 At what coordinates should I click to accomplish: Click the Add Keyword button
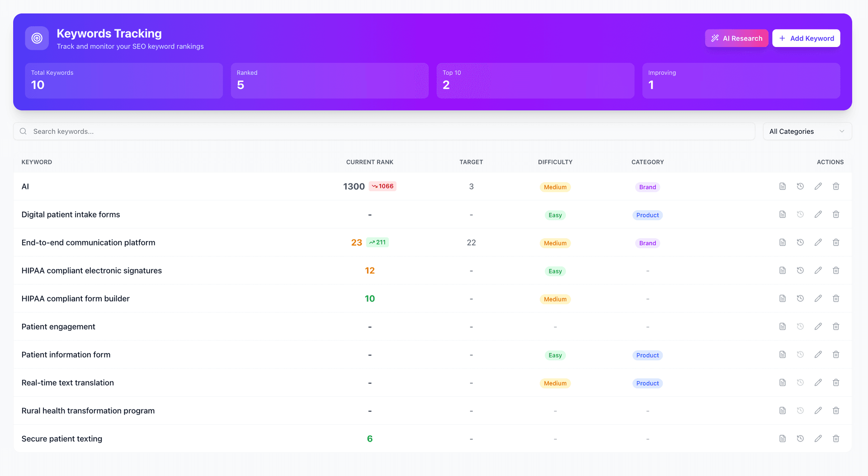806,38
